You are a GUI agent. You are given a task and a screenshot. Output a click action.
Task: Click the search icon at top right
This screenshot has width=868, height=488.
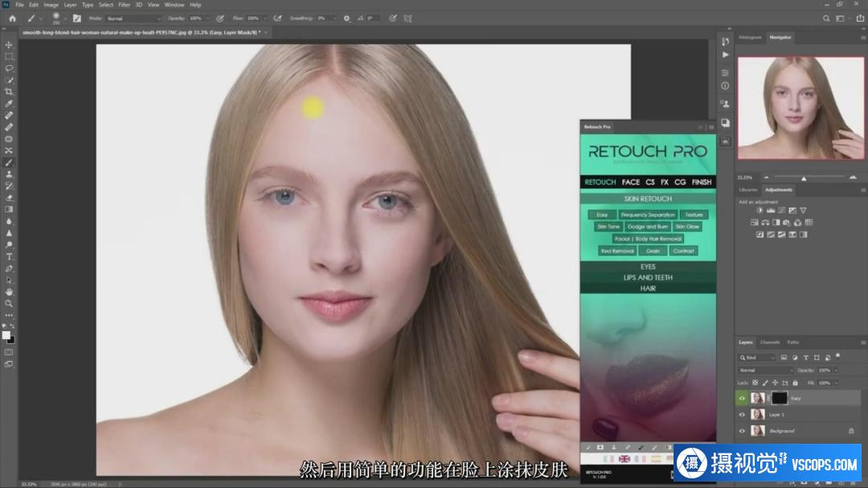point(826,18)
